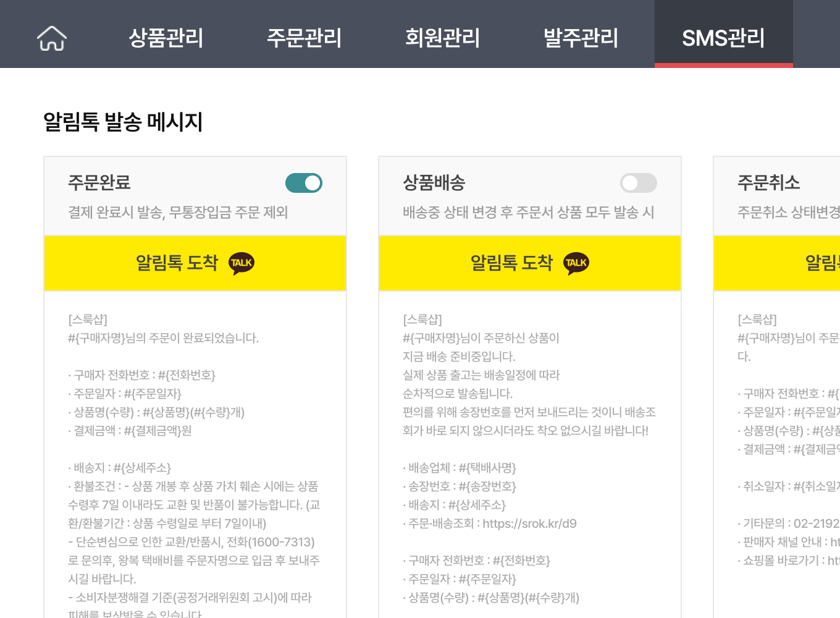Click the 주문취소 card header
This screenshot has height=618, width=840.
coord(769,183)
